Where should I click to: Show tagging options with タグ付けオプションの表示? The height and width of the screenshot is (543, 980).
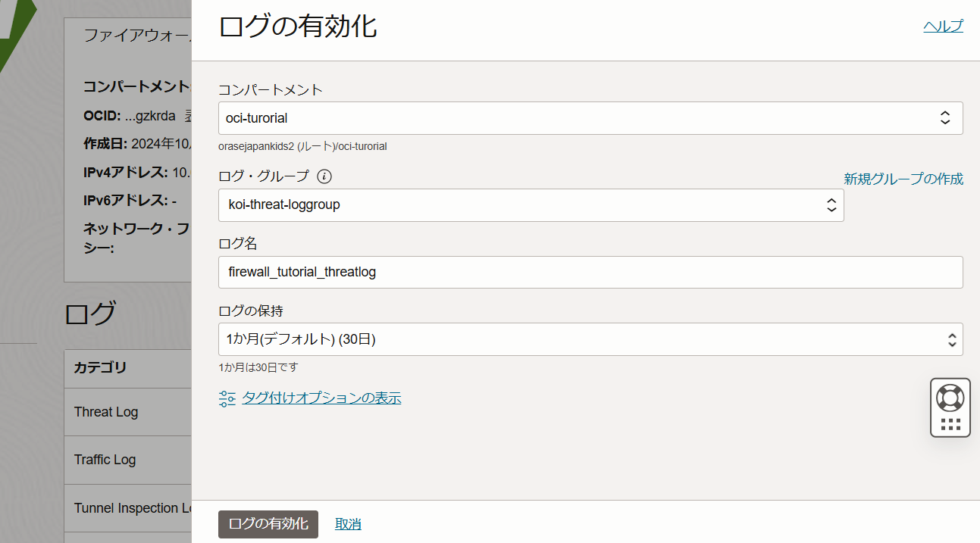(322, 397)
